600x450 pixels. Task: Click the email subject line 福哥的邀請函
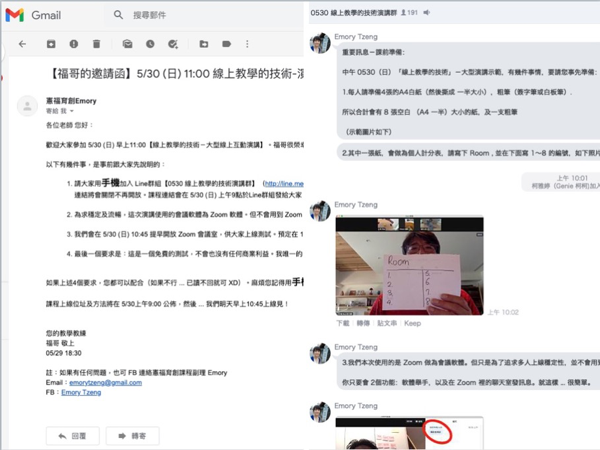click(176, 73)
